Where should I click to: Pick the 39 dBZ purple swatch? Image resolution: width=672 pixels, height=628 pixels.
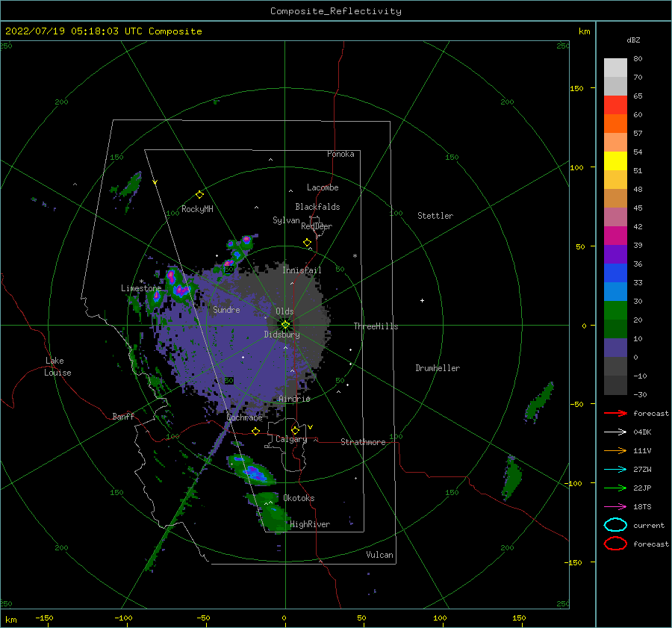615,255
